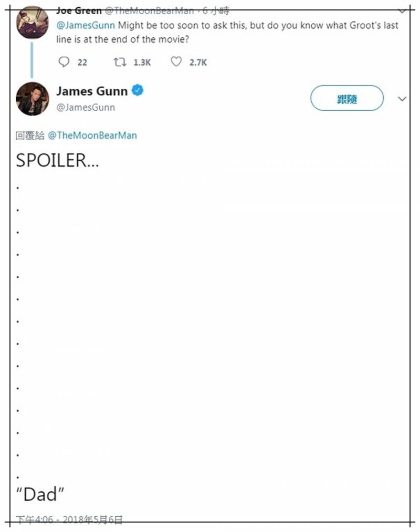The width and height of the screenshot is (420, 532).
Task: Open James Gunn's profile avatar
Action: [33, 99]
